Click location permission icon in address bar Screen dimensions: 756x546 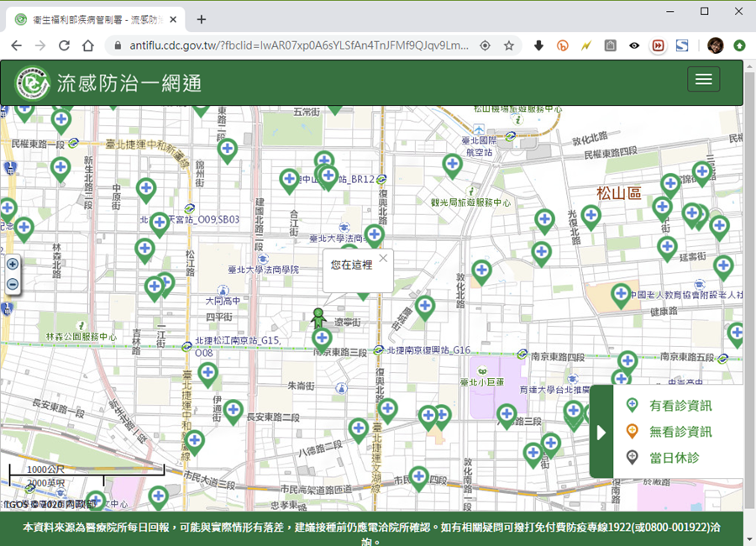(x=485, y=45)
